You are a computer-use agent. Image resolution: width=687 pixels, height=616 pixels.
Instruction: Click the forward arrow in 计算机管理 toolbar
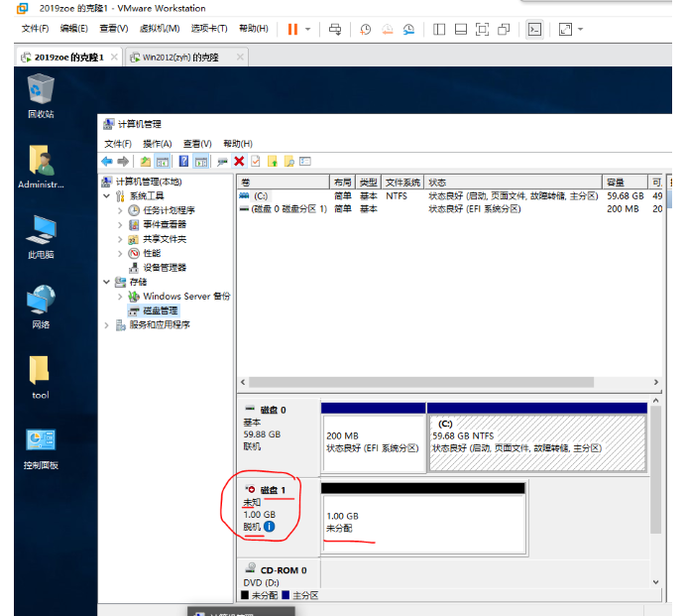coord(123,162)
